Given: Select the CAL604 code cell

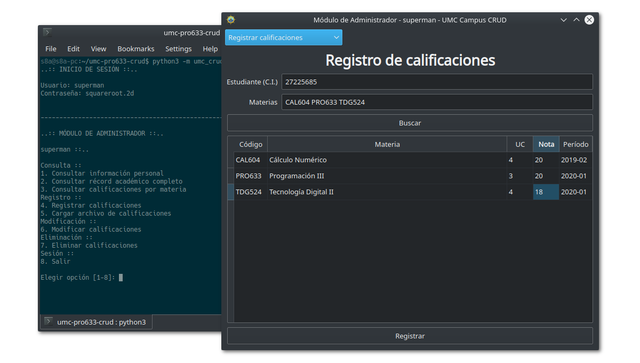Looking at the screenshot, I should (251, 160).
